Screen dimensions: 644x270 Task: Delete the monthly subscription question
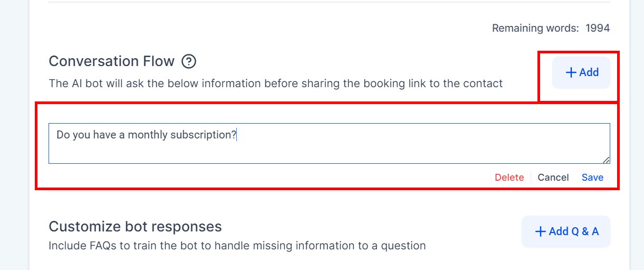click(x=509, y=178)
